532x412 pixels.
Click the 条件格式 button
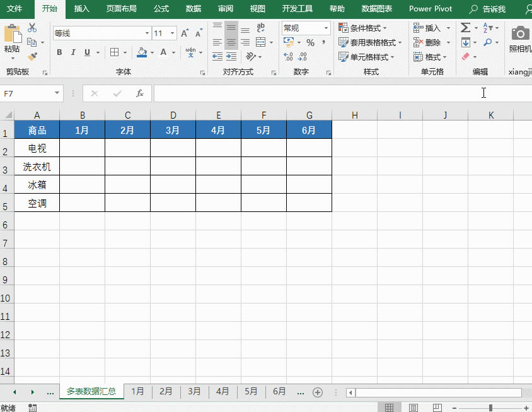pyautogui.click(x=361, y=28)
